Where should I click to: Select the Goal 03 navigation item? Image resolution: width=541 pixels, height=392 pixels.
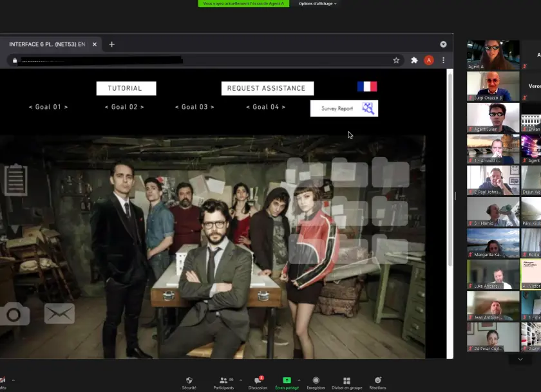(x=195, y=107)
